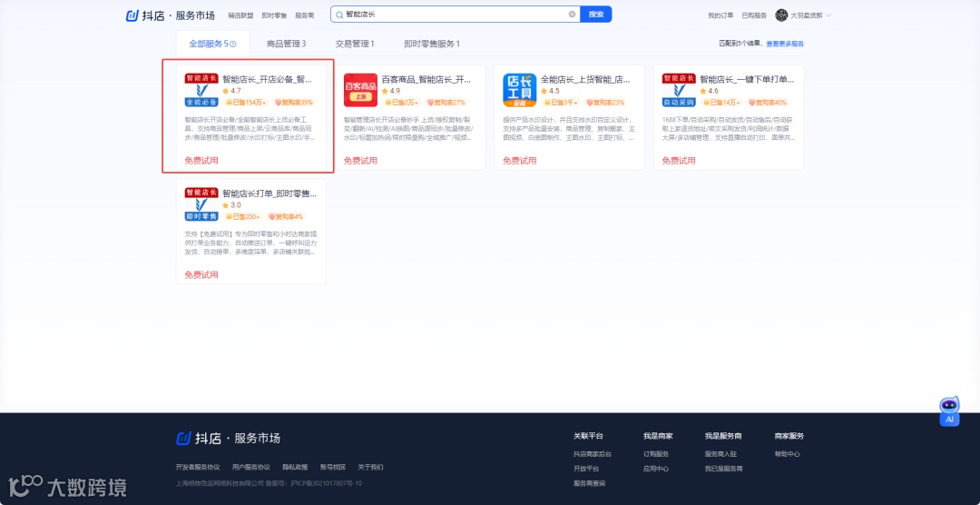
Task: Open the 智能店长打单_即时零售 service title
Action: click(269, 194)
